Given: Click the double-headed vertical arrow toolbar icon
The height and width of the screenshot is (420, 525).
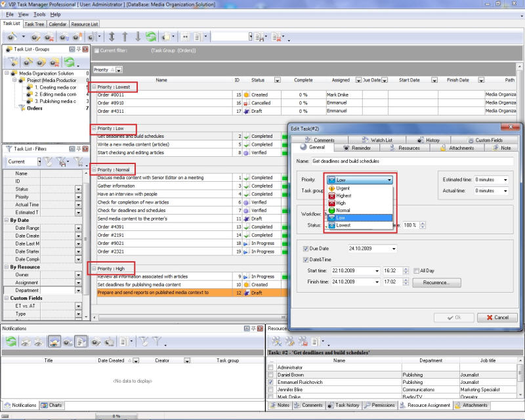Looking at the screenshot, I should (112, 37).
